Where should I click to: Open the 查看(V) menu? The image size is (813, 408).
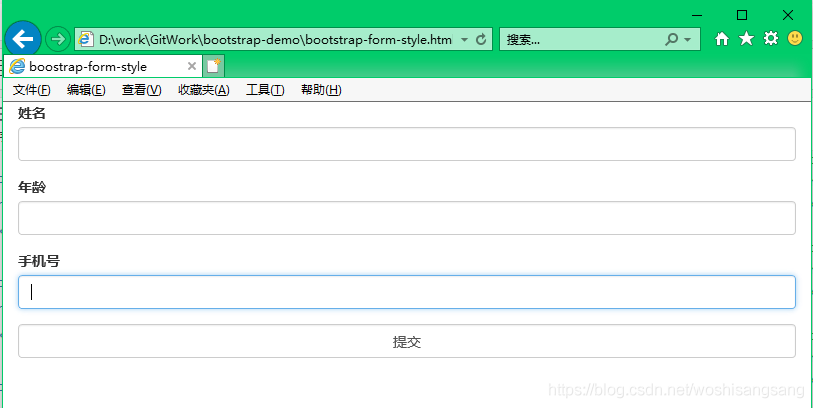142,90
